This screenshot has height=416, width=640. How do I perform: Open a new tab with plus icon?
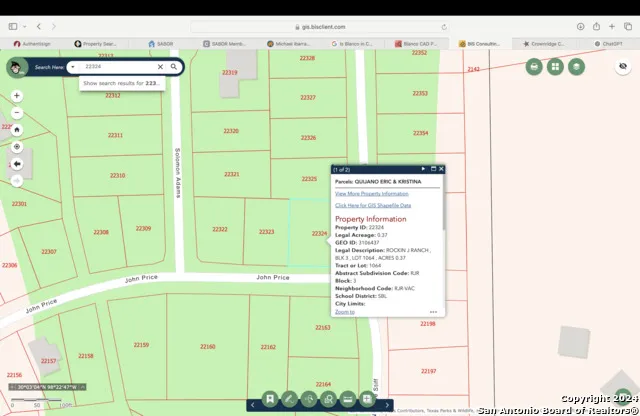[x=612, y=27]
